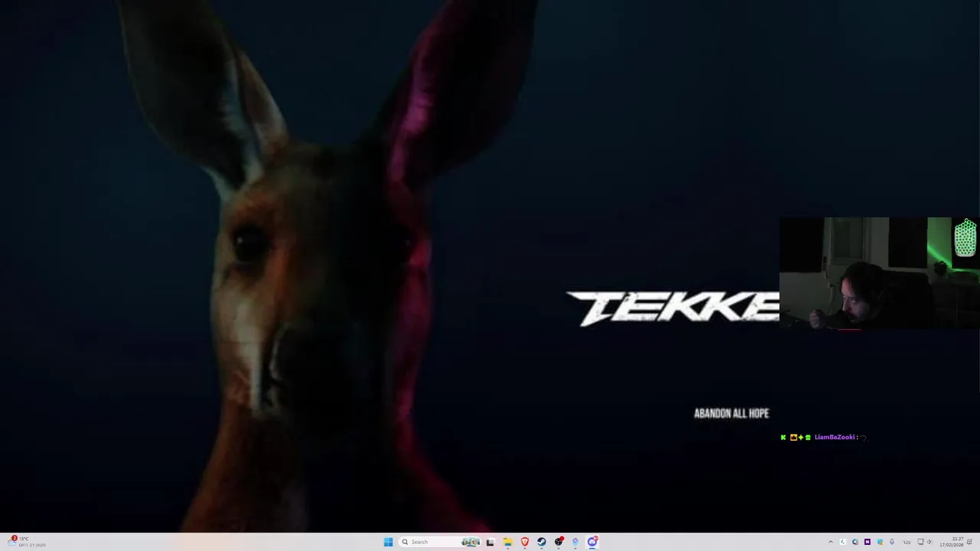Click the blue tray icon with warning
Image resolution: width=980 pixels, height=551 pixels.
[x=880, y=542]
